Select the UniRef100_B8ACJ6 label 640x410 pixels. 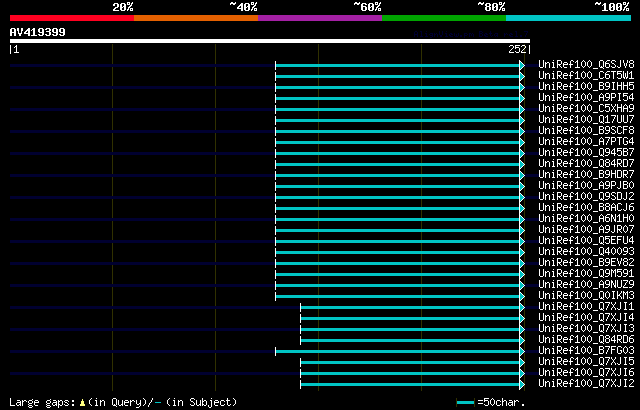(586, 208)
